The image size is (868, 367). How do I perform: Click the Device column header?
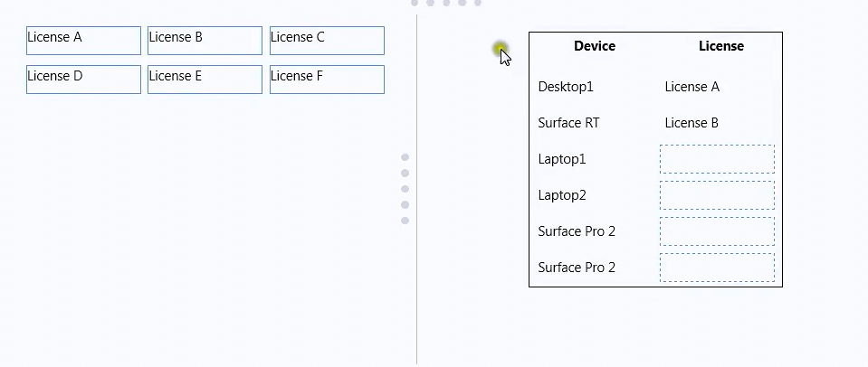pos(595,46)
